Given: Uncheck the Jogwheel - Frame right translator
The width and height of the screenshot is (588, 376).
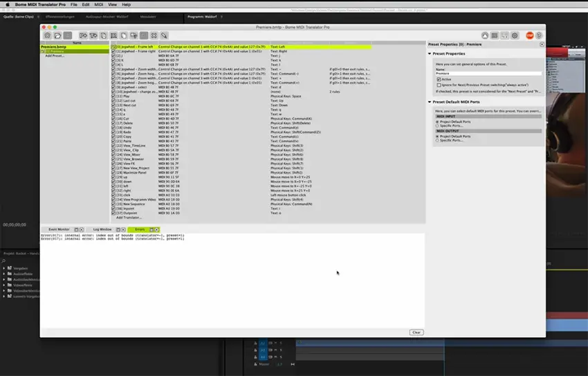Looking at the screenshot, I should [113, 51].
